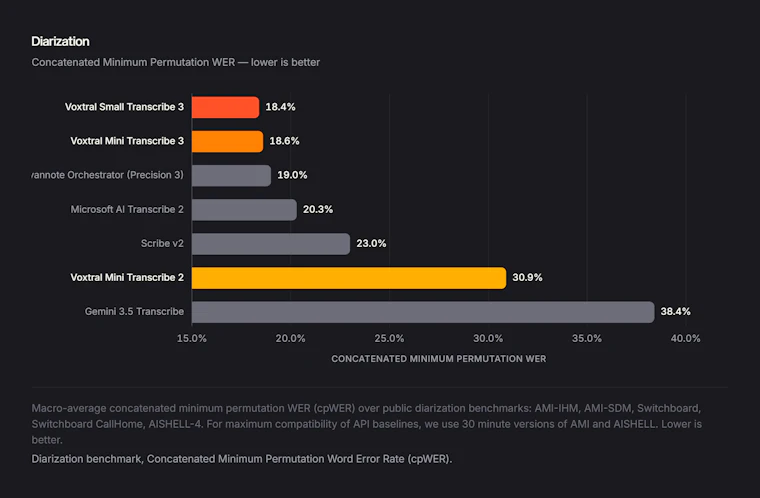The width and height of the screenshot is (760, 498).
Task: Click the Orchestrator (Precision 3) bar
Action: [231, 176]
